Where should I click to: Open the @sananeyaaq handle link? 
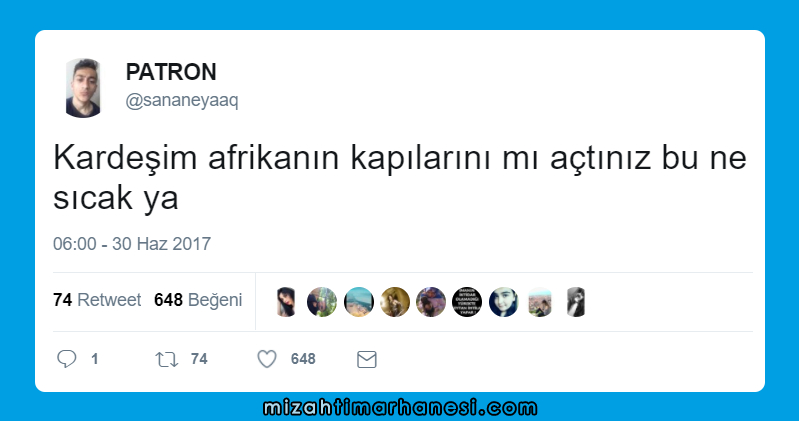[x=182, y=100]
